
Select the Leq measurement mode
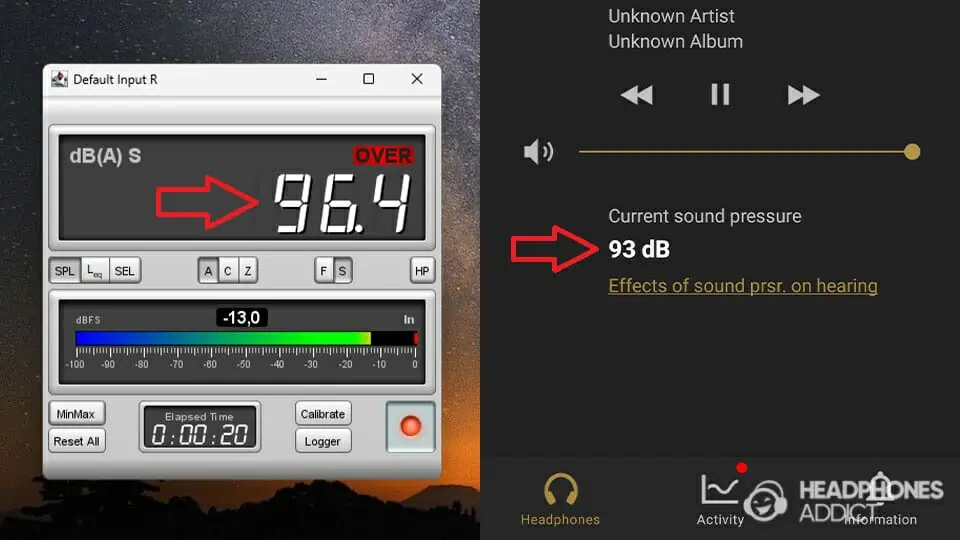coord(95,271)
